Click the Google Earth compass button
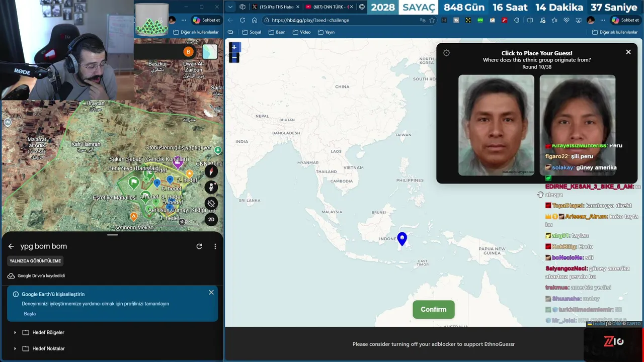 coord(211,171)
